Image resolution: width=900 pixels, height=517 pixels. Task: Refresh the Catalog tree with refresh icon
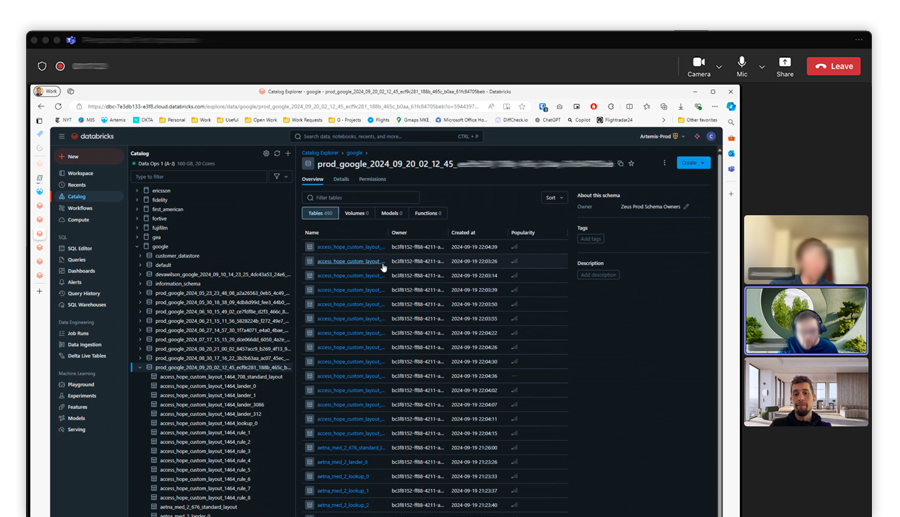point(277,153)
